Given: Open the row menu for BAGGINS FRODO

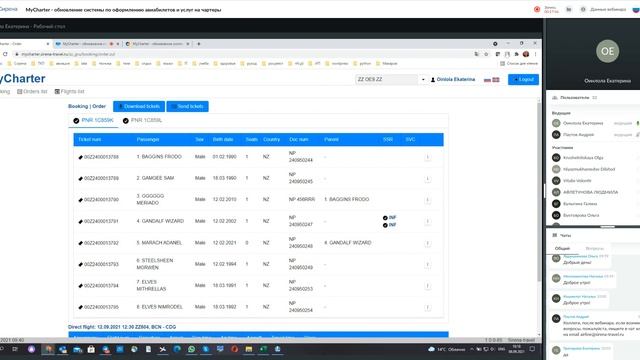Looking at the screenshot, I should 427,157.
